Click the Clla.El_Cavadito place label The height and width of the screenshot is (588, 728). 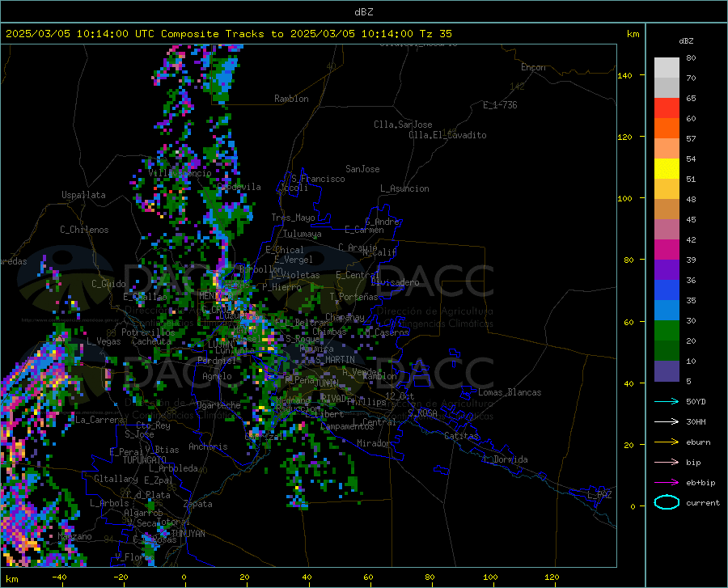pyautogui.click(x=447, y=135)
